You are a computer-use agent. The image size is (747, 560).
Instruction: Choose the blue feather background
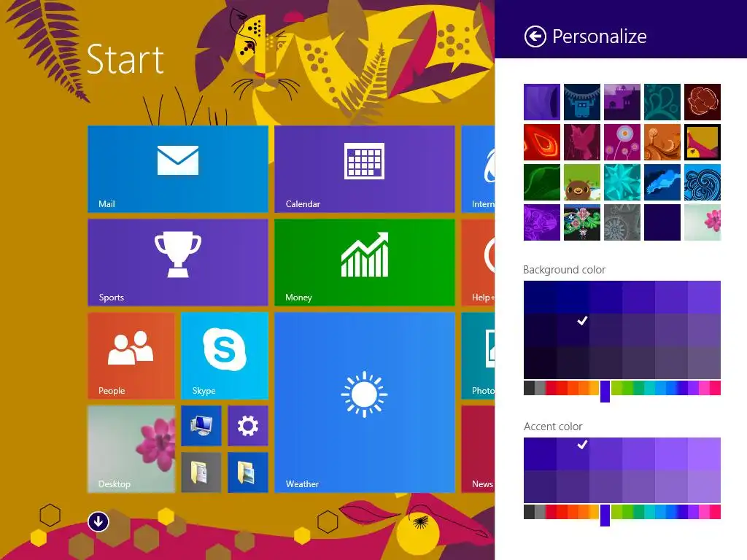click(x=662, y=182)
